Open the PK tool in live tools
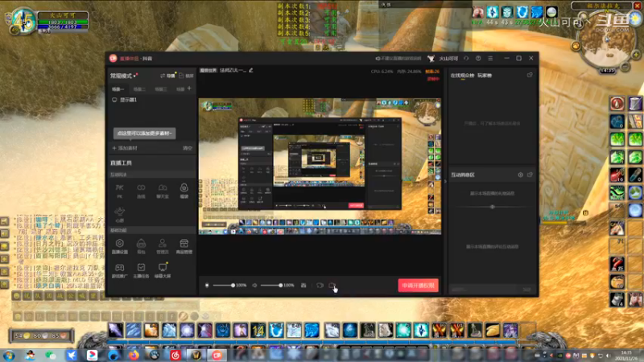Viewport: 644px width, 362px height. pos(119,191)
